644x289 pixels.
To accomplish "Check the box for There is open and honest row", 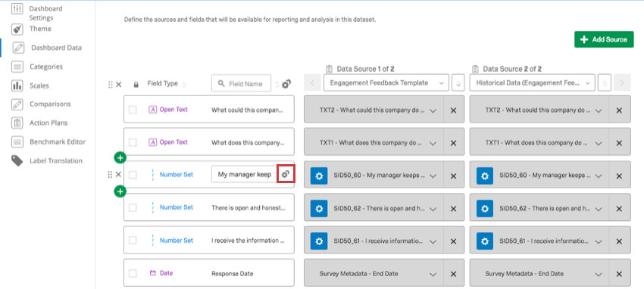I will (x=133, y=208).
